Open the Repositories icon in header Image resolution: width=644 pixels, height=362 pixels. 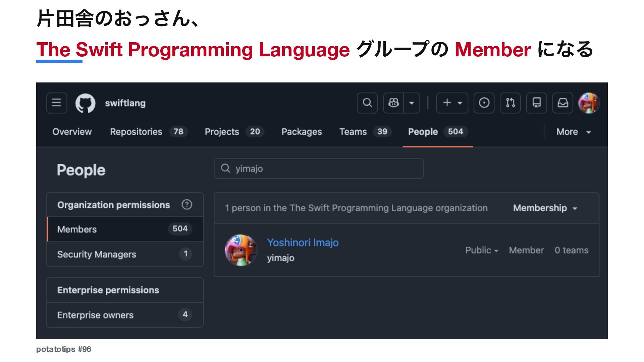(537, 103)
